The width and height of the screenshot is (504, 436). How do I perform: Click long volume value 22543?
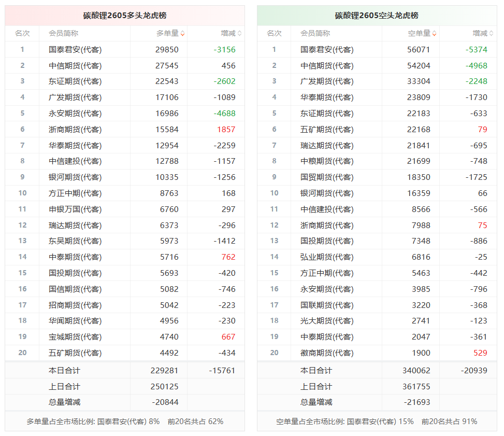(167, 81)
